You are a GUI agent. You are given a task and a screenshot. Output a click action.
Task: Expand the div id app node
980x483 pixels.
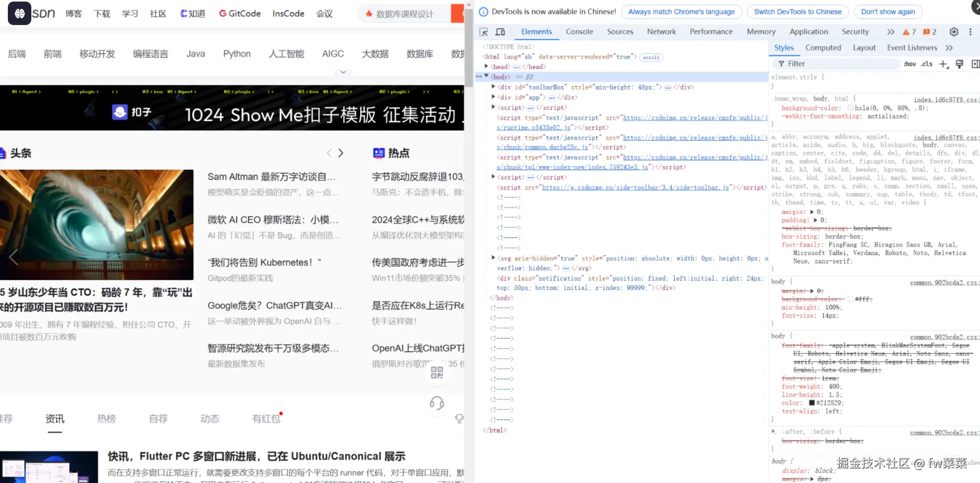click(x=493, y=97)
